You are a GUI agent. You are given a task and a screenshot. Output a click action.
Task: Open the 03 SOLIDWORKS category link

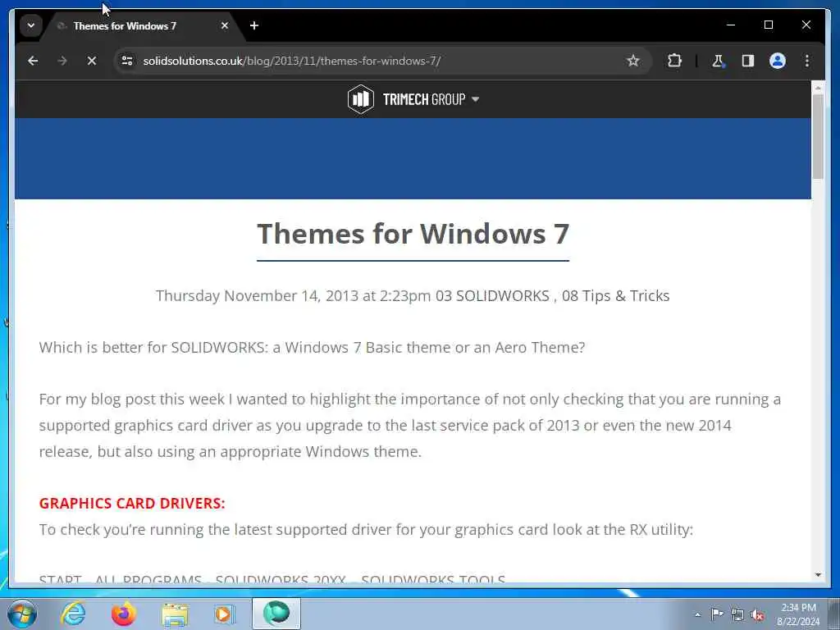coord(492,295)
